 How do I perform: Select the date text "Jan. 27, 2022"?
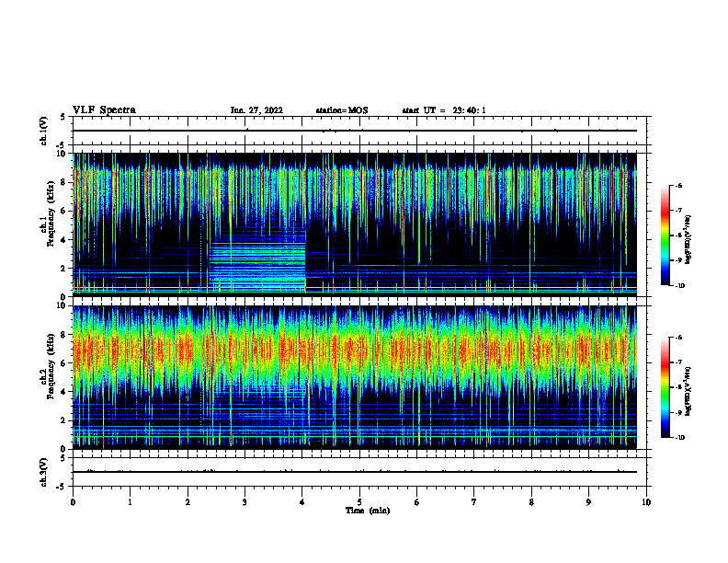[x=256, y=110]
